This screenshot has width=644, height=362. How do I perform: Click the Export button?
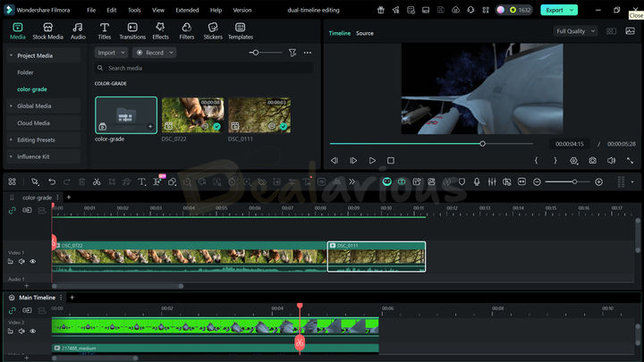tap(554, 10)
